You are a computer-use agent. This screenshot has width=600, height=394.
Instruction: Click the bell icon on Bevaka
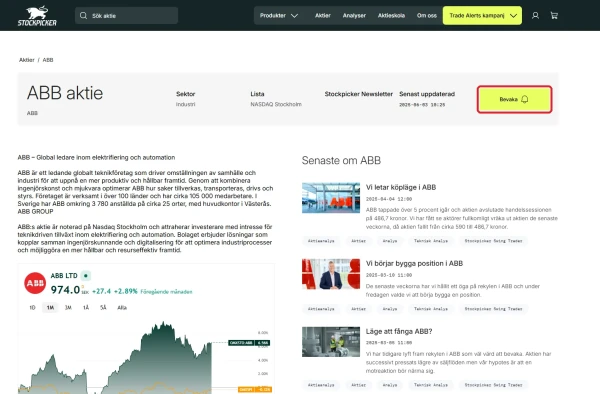coord(525,99)
